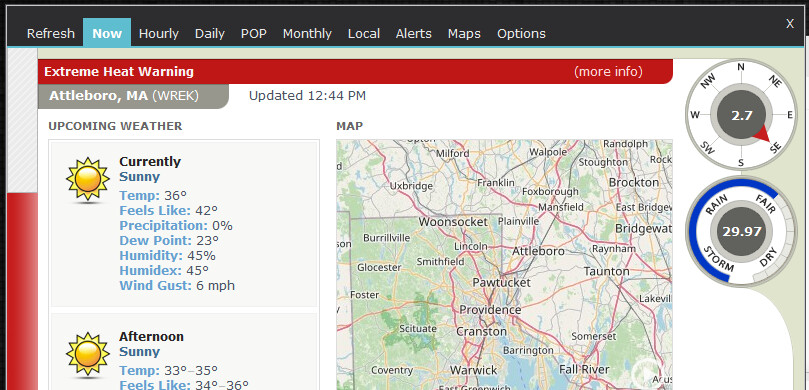Viewport: 809px width, 390px height.
Task: Click Providence on the map
Action: (x=490, y=310)
